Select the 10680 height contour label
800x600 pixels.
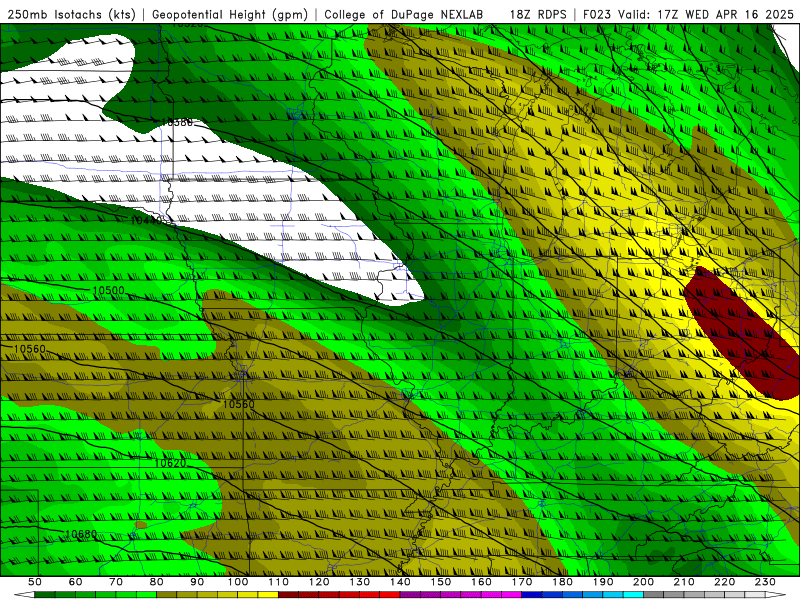click(x=81, y=534)
